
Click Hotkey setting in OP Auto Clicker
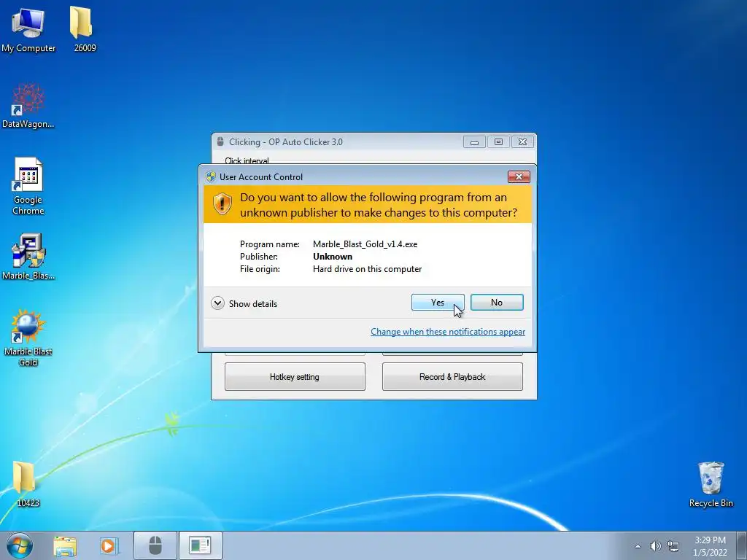tap(295, 377)
